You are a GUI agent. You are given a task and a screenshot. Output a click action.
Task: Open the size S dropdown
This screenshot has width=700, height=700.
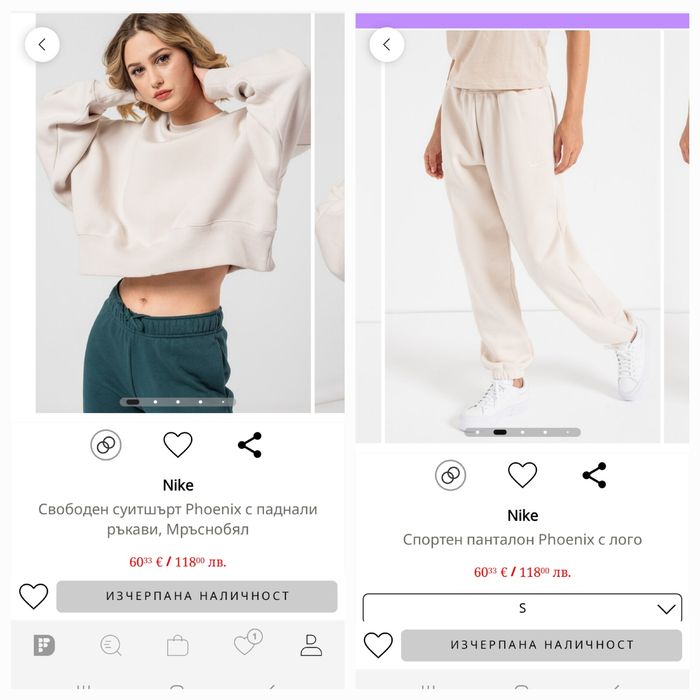point(522,608)
